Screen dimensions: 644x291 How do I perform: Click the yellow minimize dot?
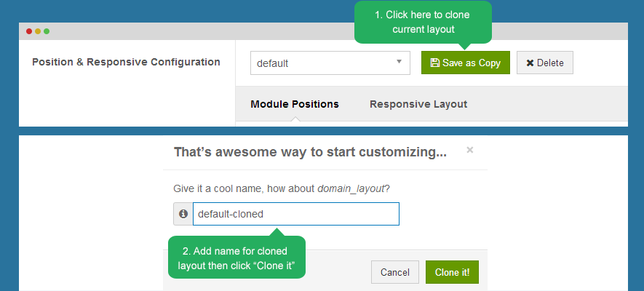(38, 31)
